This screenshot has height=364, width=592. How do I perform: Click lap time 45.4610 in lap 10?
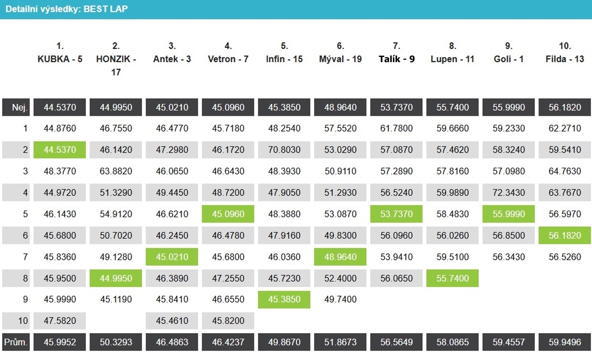(172, 321)
